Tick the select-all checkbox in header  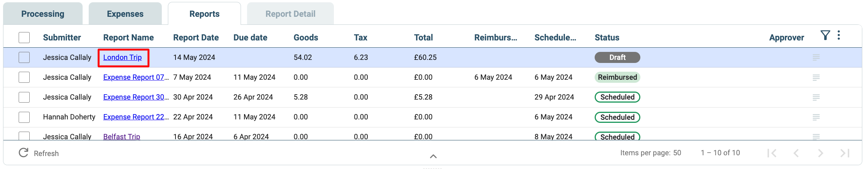[24, 37]
